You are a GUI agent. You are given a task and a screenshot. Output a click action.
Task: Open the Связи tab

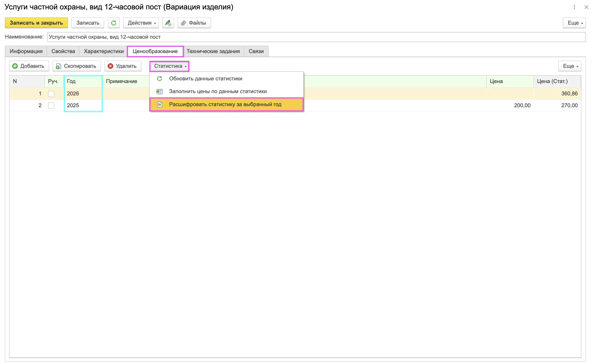pos(256,51)
